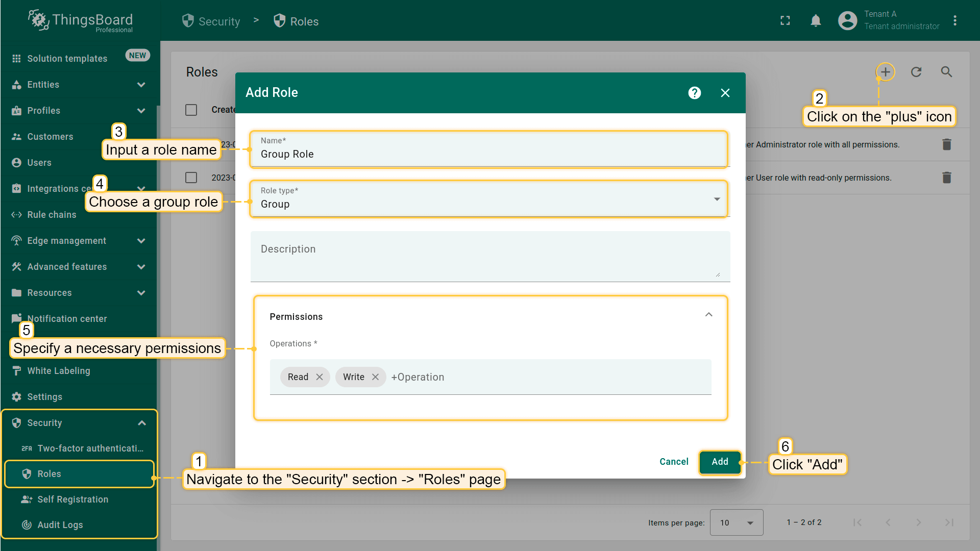The width and height of the screenshot is (980, 551).
Task: Open the items per page dropdown
Action: pyautogui.click(x=736, y=522)
